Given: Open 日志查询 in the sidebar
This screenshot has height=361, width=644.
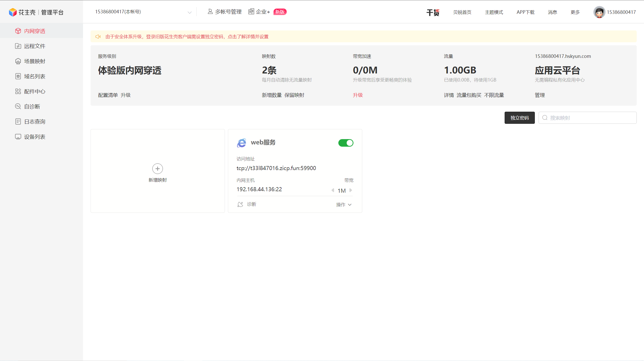Looking at the screenshot, I should pos(34,122).
